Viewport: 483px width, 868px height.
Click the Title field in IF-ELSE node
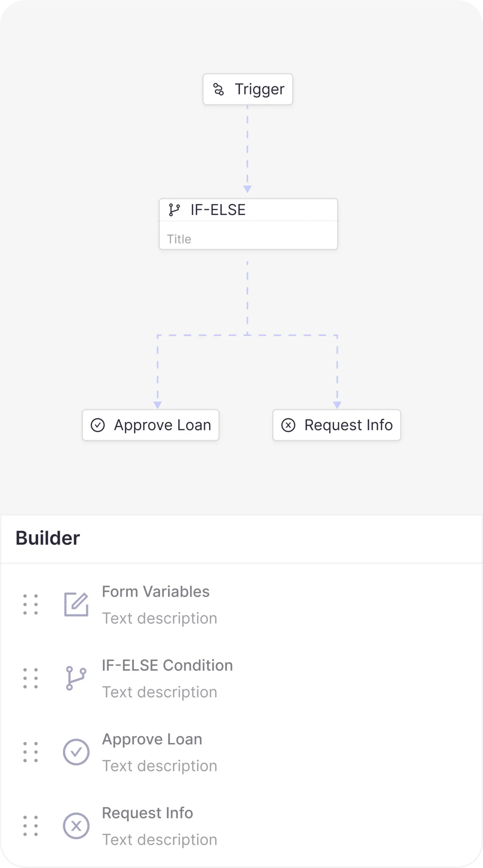pos(248,239)
